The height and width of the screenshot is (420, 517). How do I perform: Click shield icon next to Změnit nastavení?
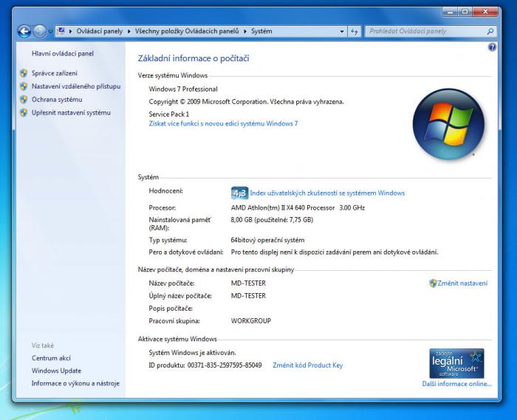pyautogui.click(x=433, y=283)
